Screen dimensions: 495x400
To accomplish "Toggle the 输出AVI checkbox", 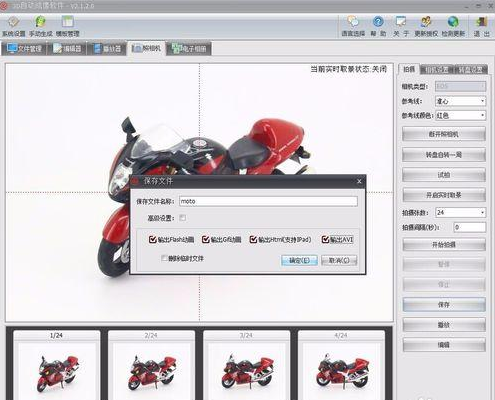I will click(325, 239).
